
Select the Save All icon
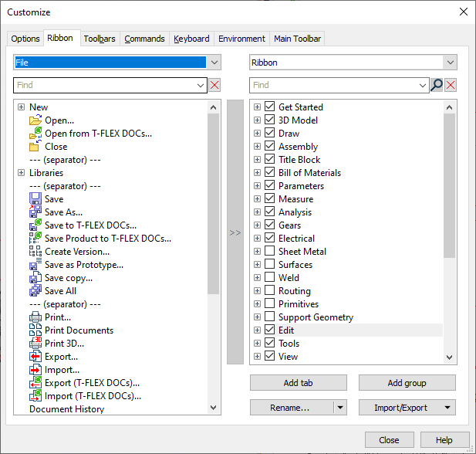[35, 291]
